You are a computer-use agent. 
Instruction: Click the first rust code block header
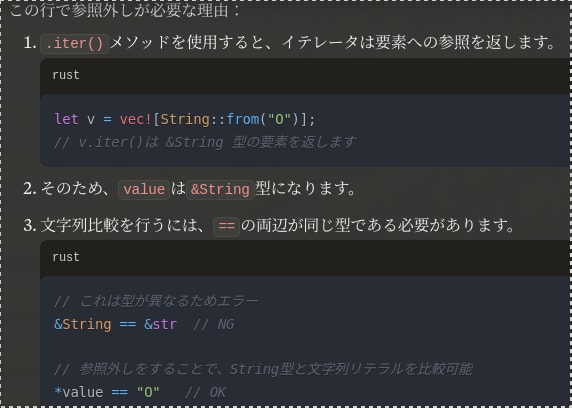point(306,75)
